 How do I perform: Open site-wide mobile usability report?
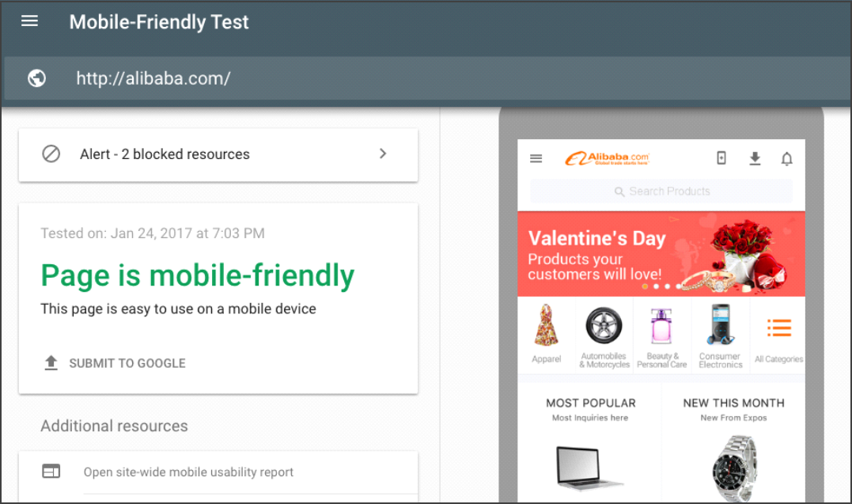(188, 472)
